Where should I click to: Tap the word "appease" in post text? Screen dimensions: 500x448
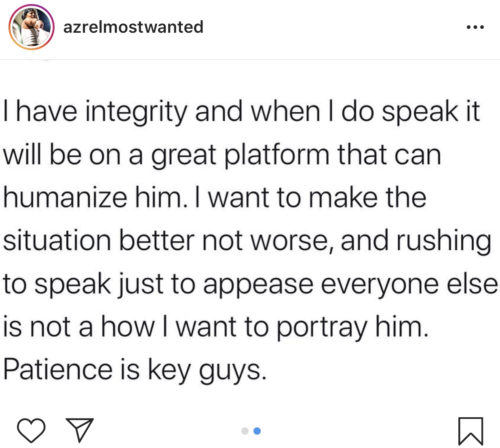258,284
